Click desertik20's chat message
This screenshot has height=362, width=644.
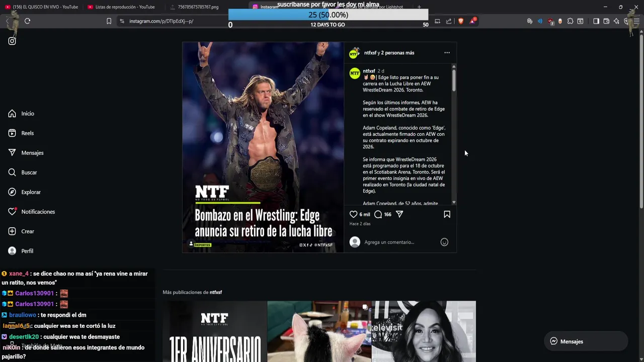coord(61,337)
